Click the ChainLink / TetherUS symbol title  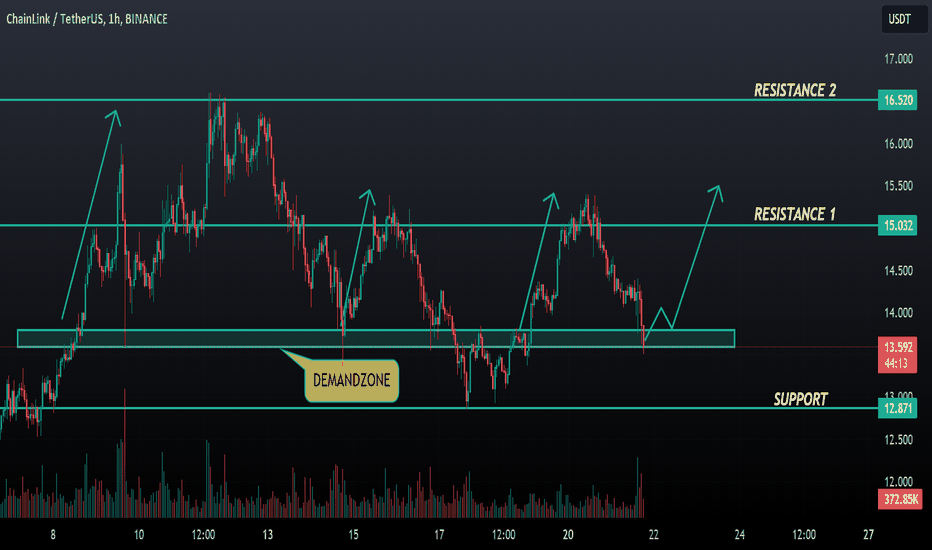[x=87, y=19]
